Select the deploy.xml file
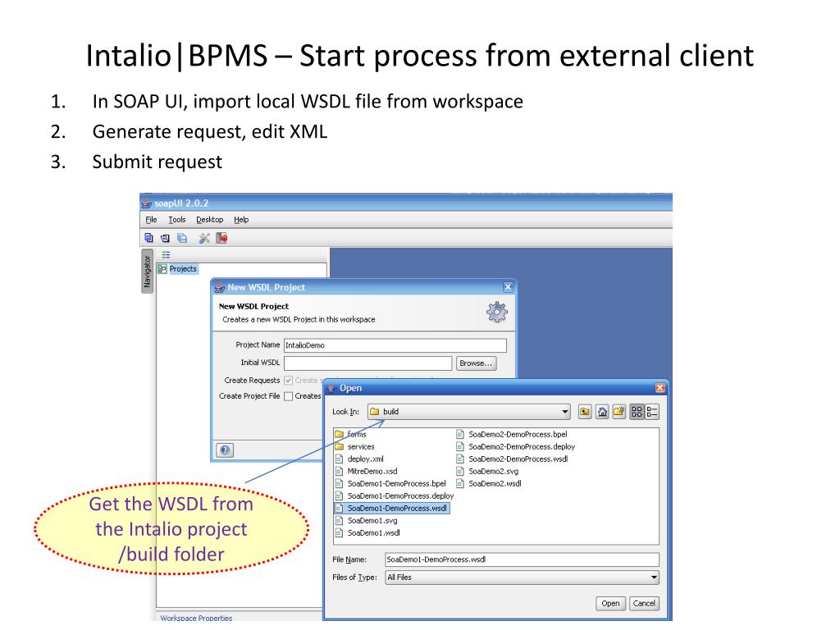840x630 pixels. [x=359, y=459]
